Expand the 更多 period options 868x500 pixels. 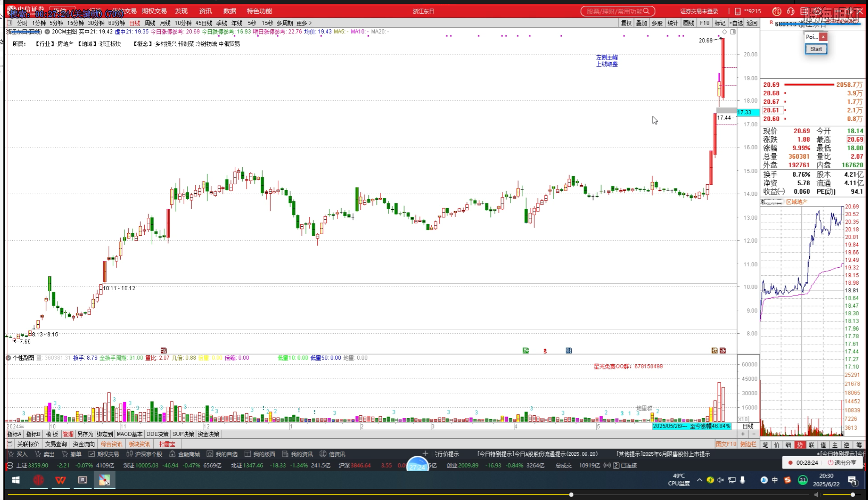(x=304, y=23)
